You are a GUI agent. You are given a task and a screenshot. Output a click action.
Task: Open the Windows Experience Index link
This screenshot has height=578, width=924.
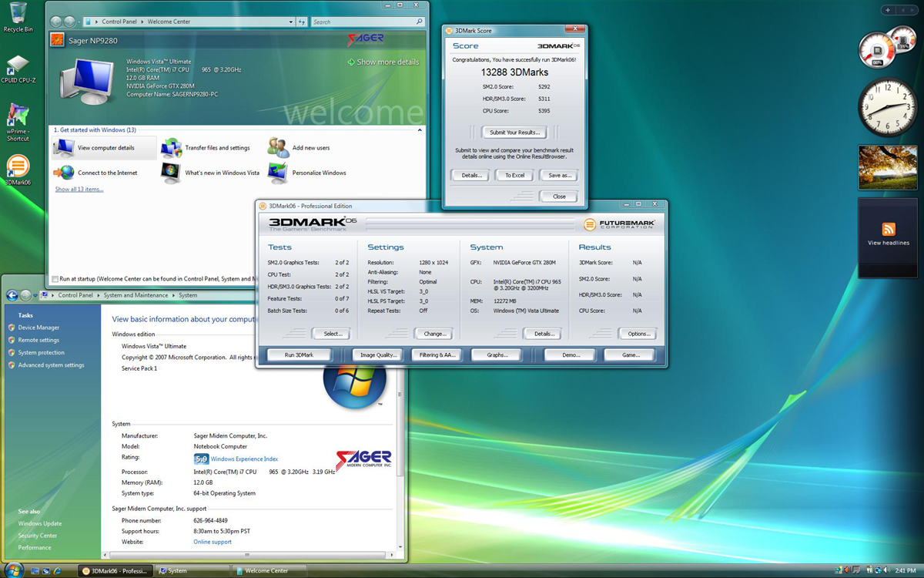click(x=244, y=459)
